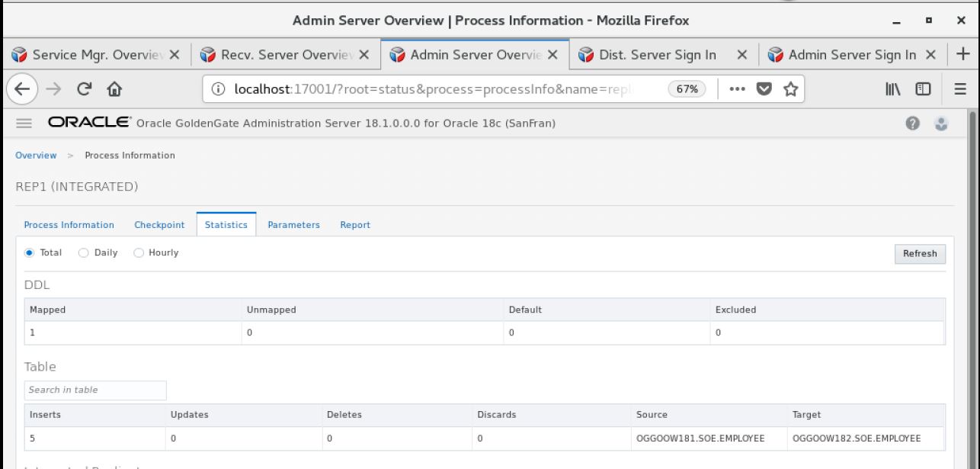The image size is (980, 469).
Task: Open the Checkpoint tab
Action: [x=159, y=225]
